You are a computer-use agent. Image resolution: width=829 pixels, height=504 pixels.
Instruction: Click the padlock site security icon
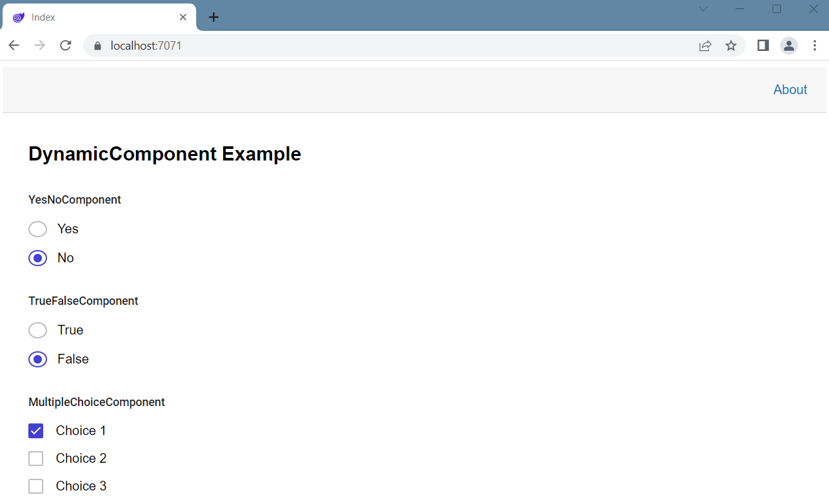tap(97, 46)
